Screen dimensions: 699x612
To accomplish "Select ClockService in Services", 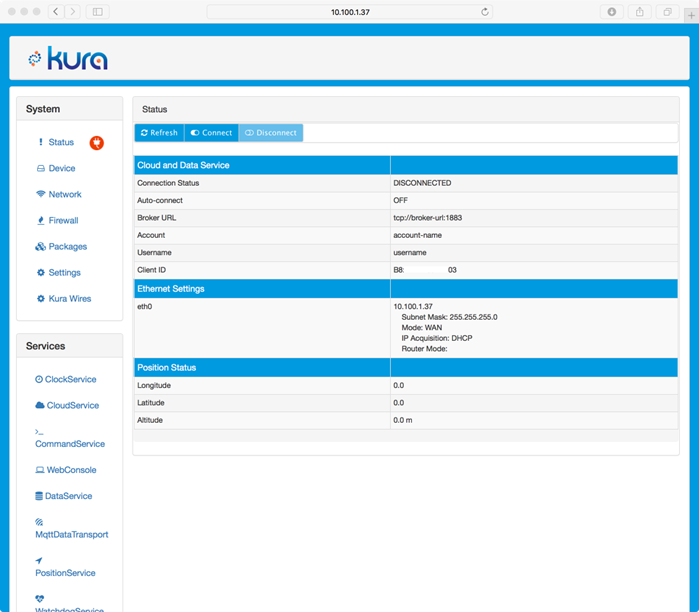I will (x=70, y=379).
